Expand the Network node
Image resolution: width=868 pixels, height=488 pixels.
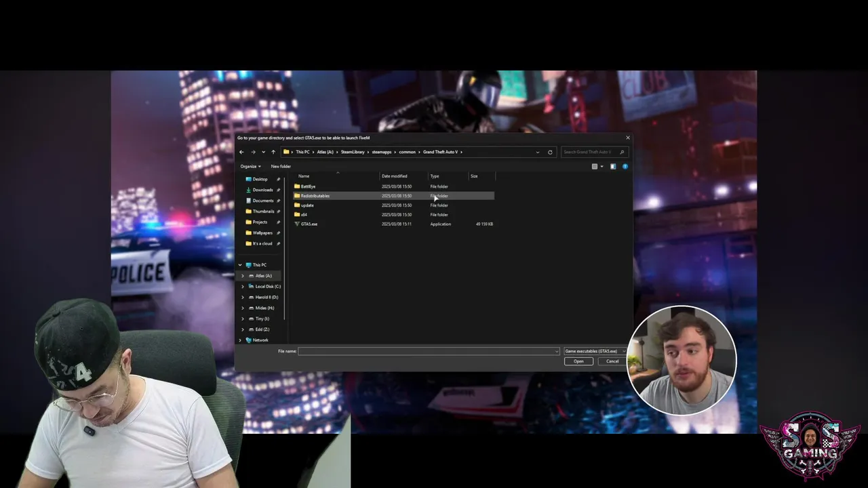(x=239, y=340)
